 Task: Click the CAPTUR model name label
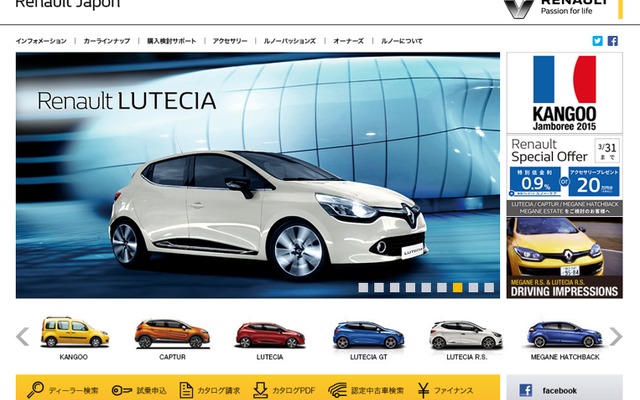[x=172, y=357]
